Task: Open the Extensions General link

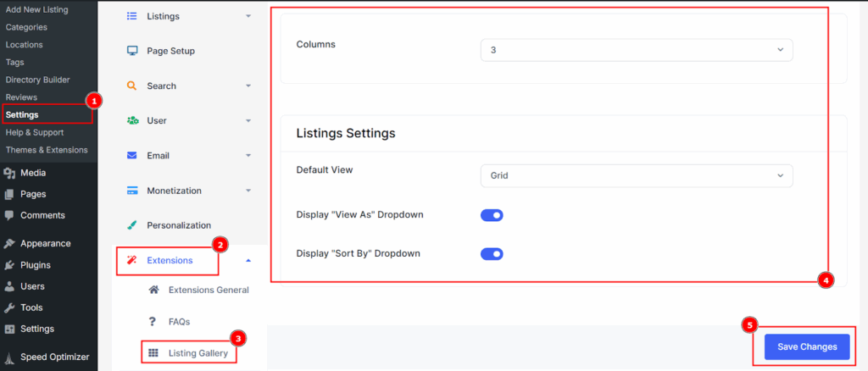Action: click(x=209, y=290)
